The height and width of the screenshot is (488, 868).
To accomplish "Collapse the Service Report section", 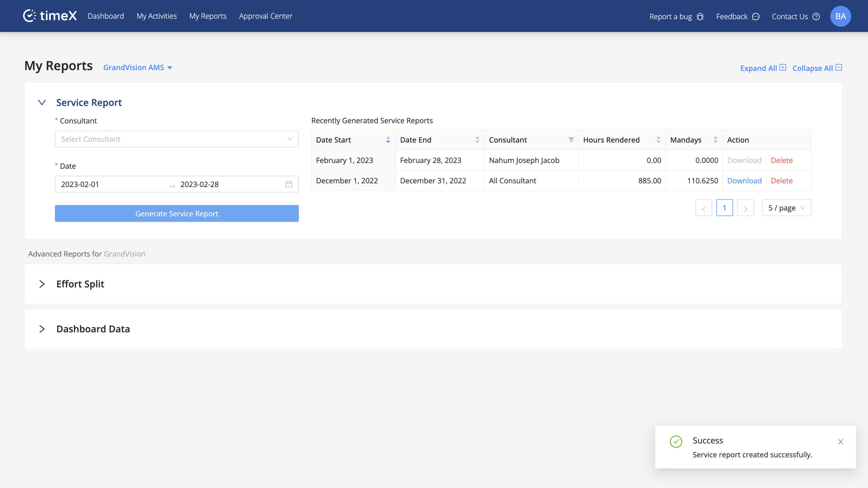I will click(42, 103).
